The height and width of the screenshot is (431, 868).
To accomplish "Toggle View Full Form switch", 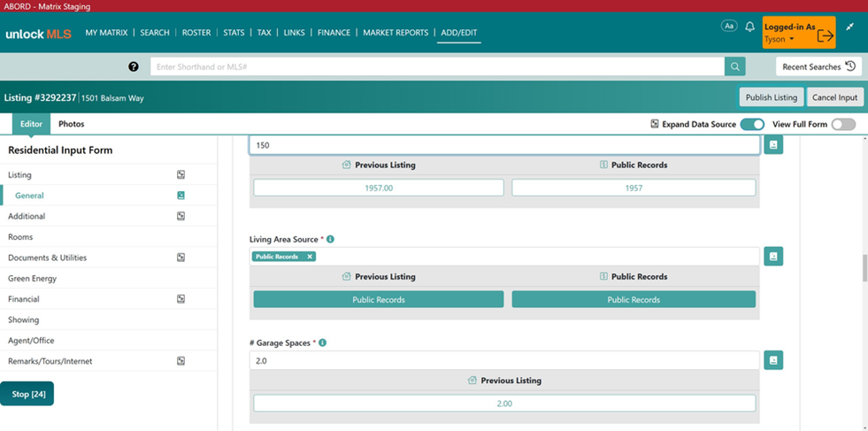I will (843, 124).
